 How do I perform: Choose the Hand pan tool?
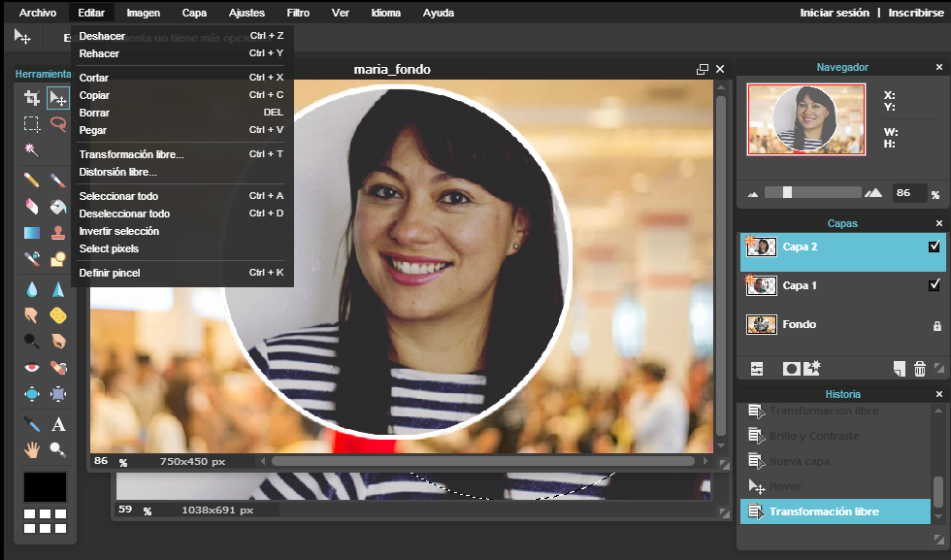pos(31,449)
